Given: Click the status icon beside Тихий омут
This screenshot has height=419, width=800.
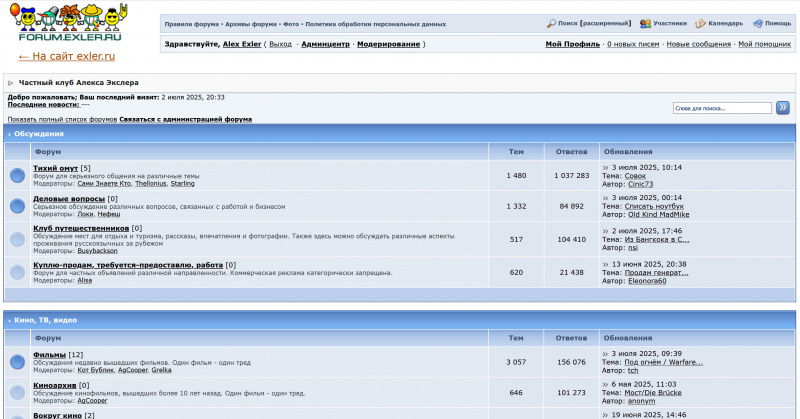Looking at the screenshot, I should [x=18, y=176].
